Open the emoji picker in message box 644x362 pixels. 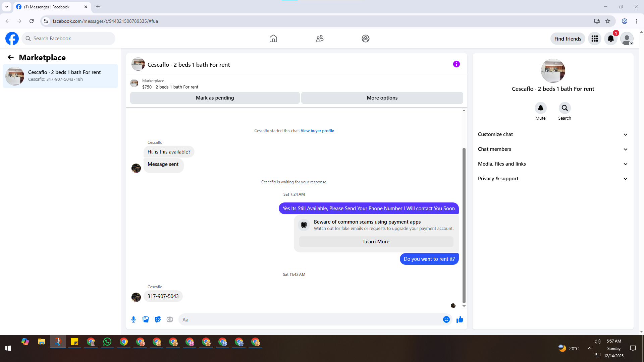tap(446, 319)
